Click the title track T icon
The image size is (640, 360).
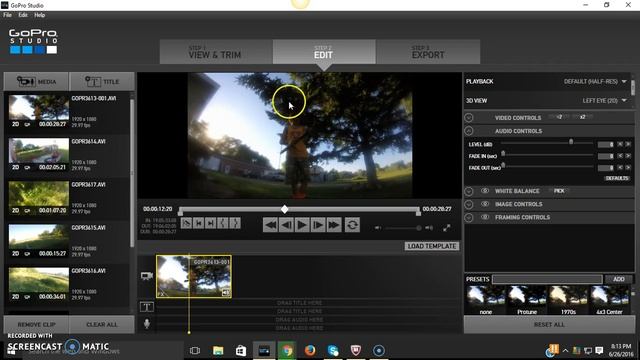[x=147, y=307]
